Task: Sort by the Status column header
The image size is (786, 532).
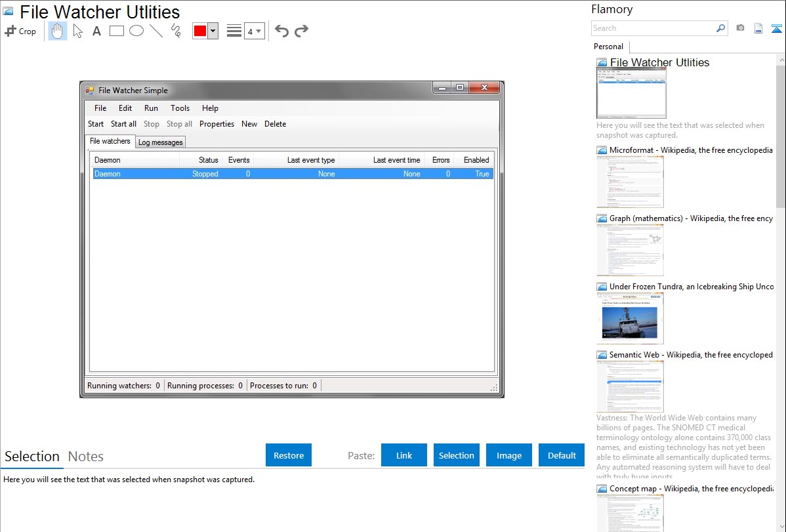Action: click(201, 160)
